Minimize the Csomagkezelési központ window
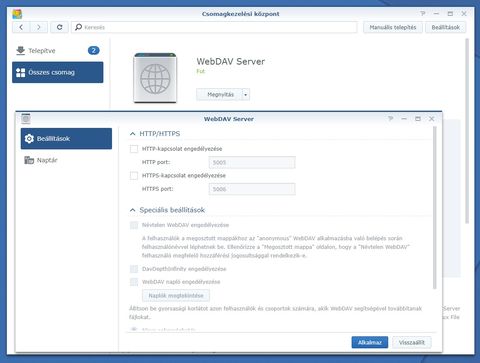480x363 pixels. coord(436,14)
